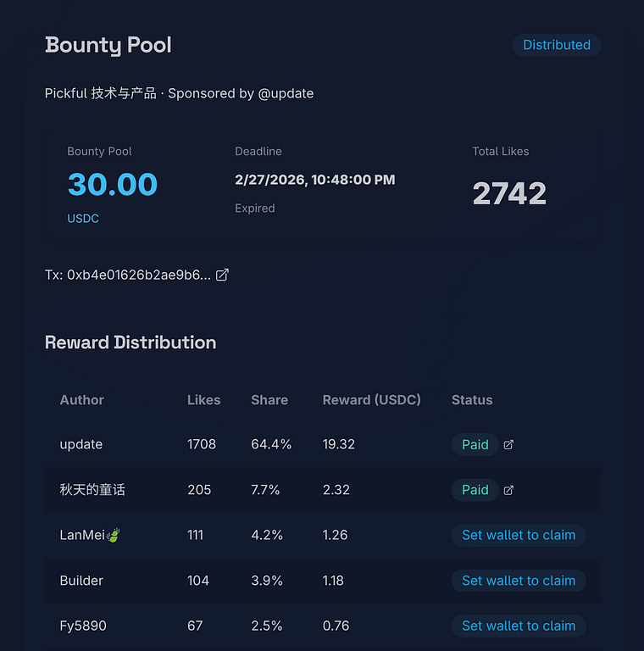Screen dimensions: 644x651
Task: Click the @update sponsor mention
Action: 286,93
